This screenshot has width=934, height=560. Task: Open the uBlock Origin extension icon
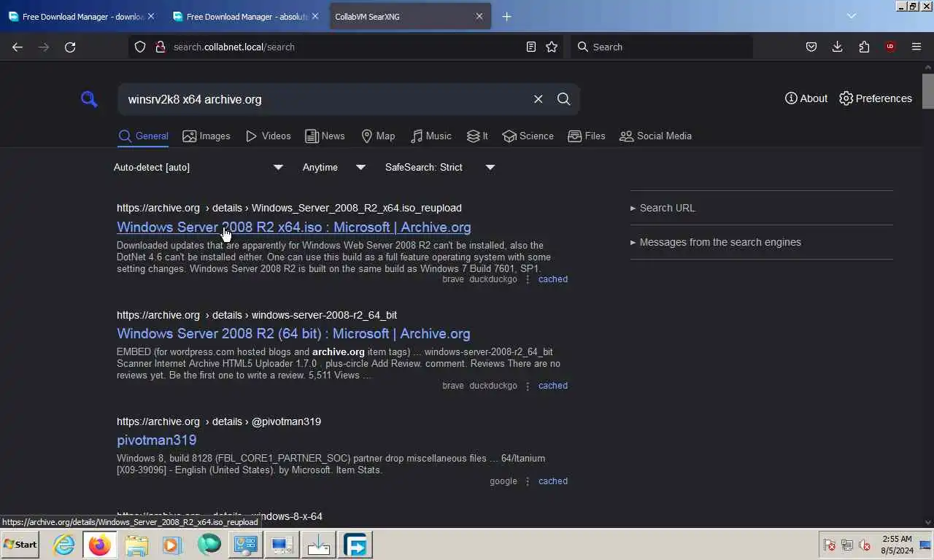[890, 47]
